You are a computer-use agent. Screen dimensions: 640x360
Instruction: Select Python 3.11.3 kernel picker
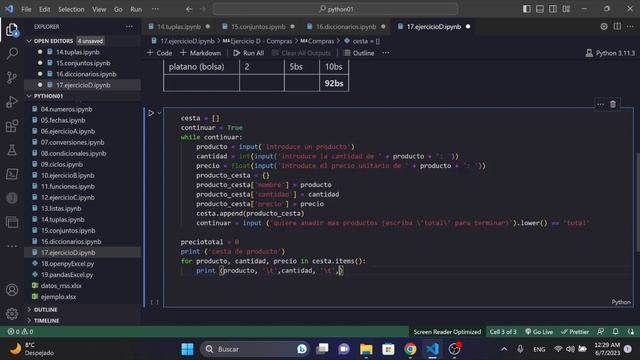tap(610, 53)
